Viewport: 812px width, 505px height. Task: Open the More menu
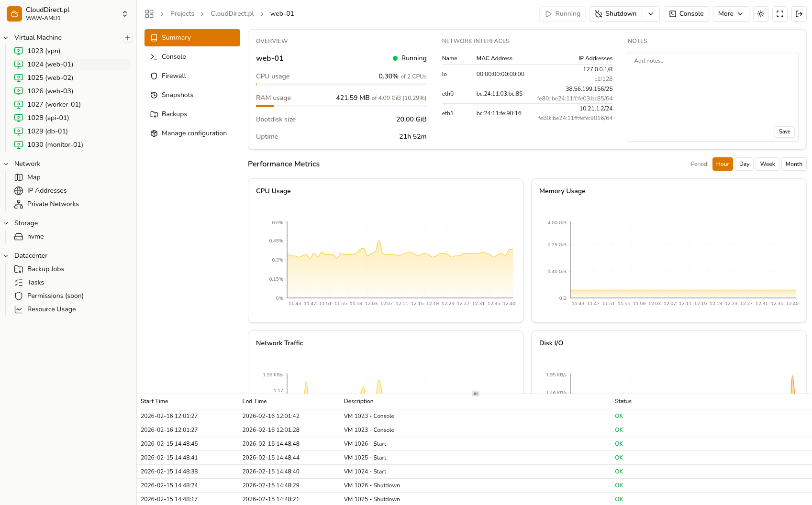pos(731,14)
